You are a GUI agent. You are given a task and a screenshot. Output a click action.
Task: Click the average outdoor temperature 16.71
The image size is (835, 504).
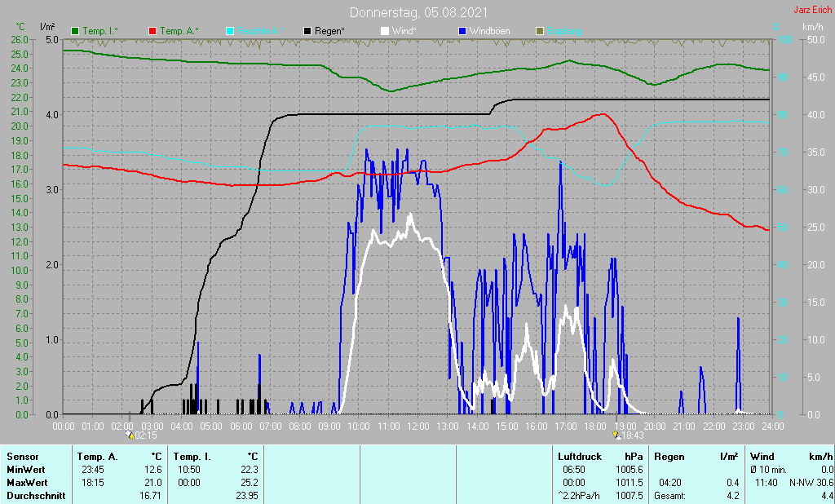(151, 496)
